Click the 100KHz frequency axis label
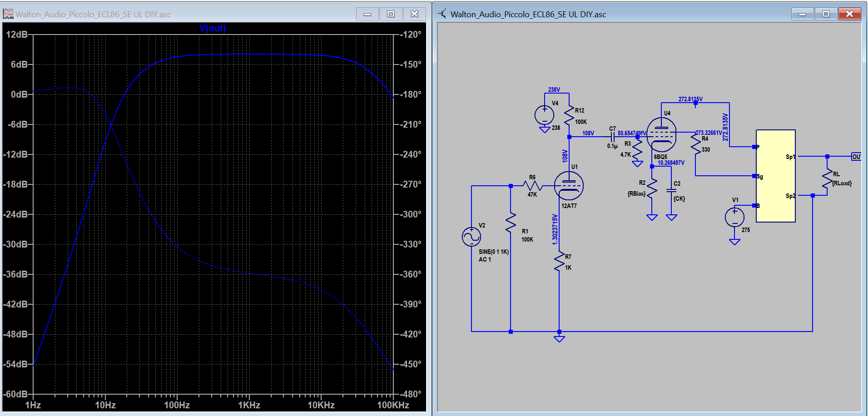 tap(393, 405)
